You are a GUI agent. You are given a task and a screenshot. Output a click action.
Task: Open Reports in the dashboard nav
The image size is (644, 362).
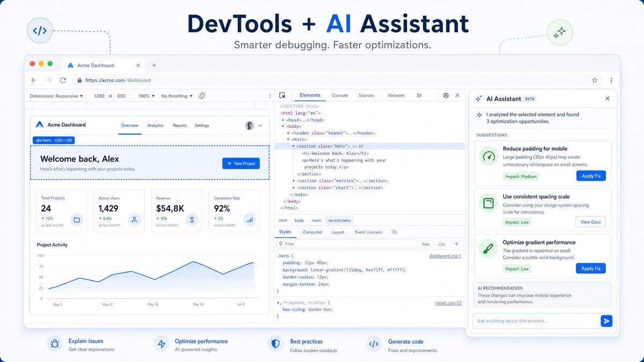[180, 125]
